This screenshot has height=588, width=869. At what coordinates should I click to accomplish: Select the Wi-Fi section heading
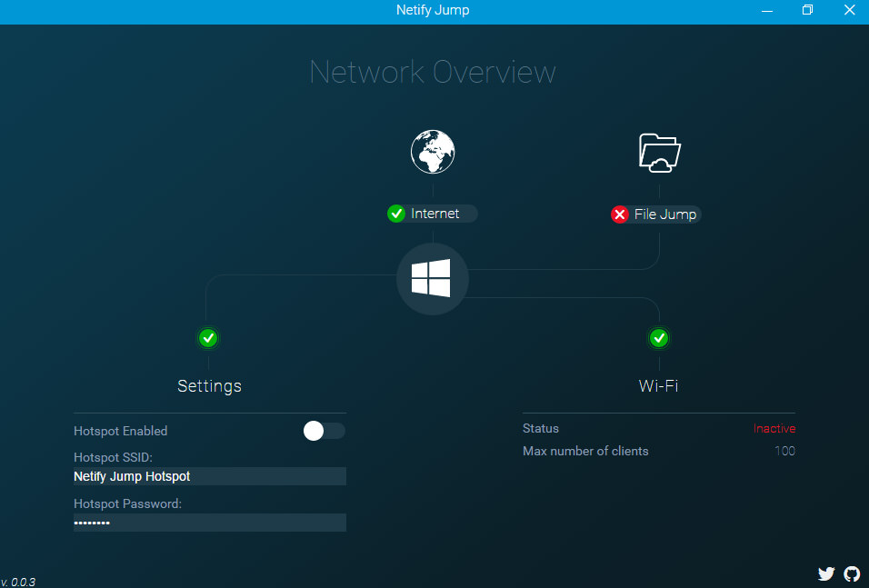click(658, 385)
